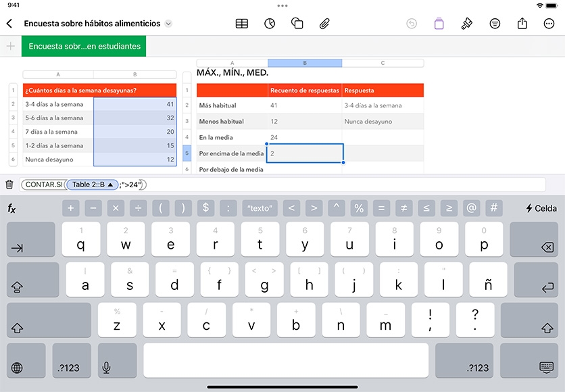
Task: Go back using the back chevron
Action: point(9,24)
